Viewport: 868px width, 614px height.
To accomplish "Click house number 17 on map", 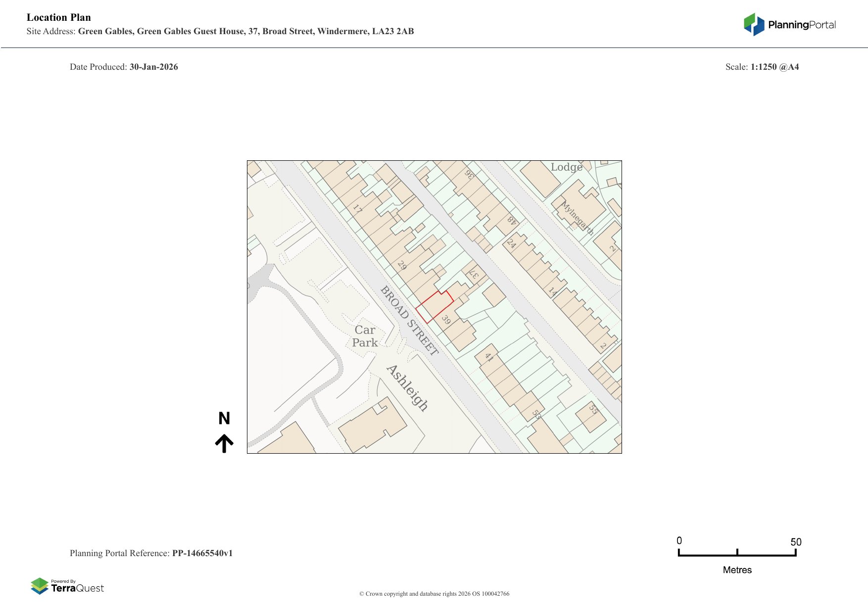I will pyautogui.click(x=357, y=209).
